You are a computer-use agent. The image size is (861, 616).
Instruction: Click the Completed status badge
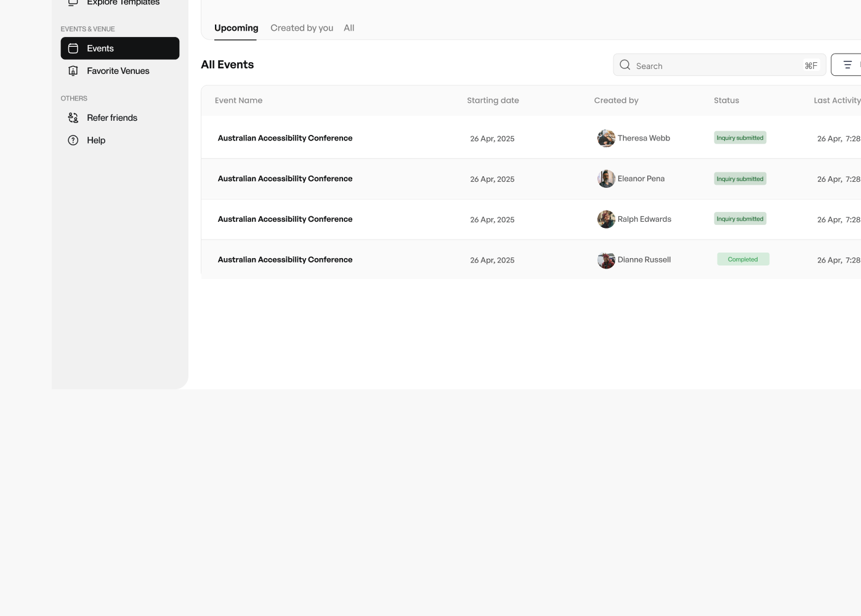coord(743,259)
